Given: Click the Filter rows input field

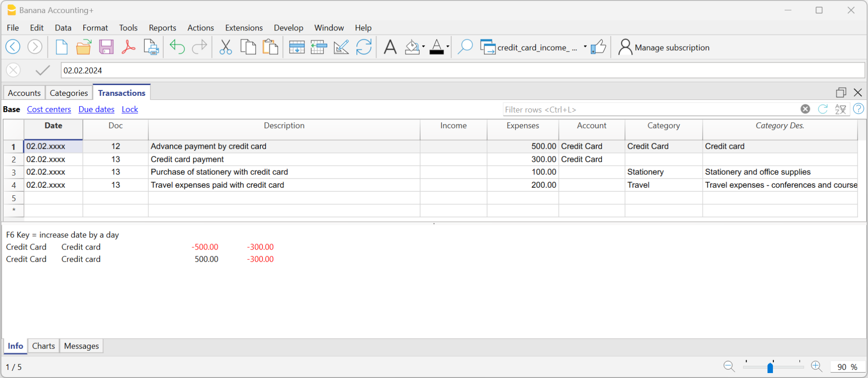Looking at the screenshot, I should (x=650, y=109).
